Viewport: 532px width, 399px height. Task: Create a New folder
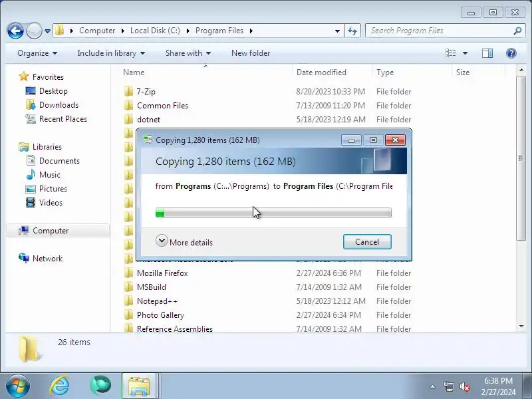(251, 53)
